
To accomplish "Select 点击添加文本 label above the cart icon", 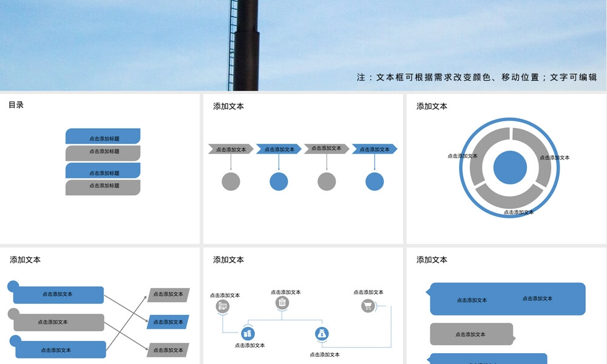I will (x=368, y=292).
